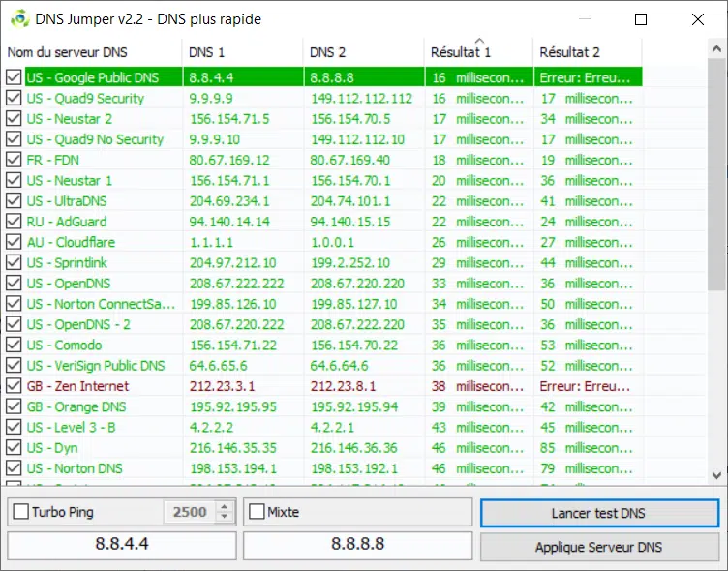Viewport: 728px width, 571px height.
Task: Click the 2500 Turbo Ping value field
Action: pos(190,512)
